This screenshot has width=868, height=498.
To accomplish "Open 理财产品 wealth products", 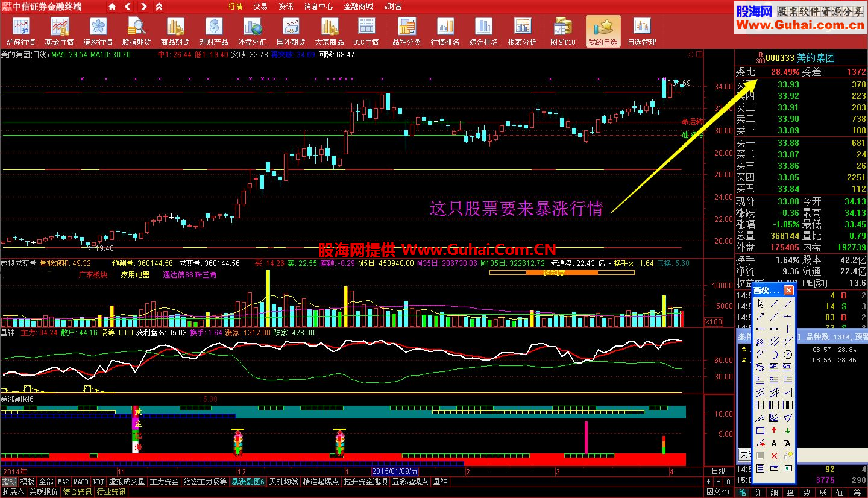I will (213, 32).
